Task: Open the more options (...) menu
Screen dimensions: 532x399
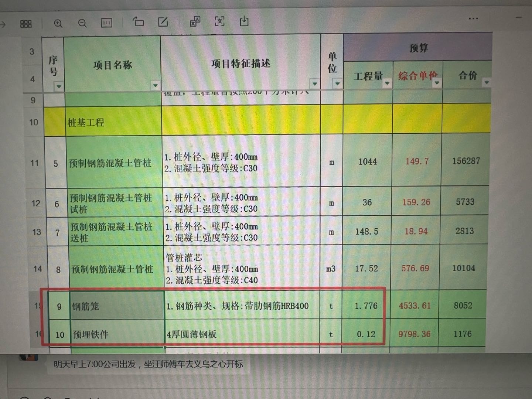Action: point(473,18)
